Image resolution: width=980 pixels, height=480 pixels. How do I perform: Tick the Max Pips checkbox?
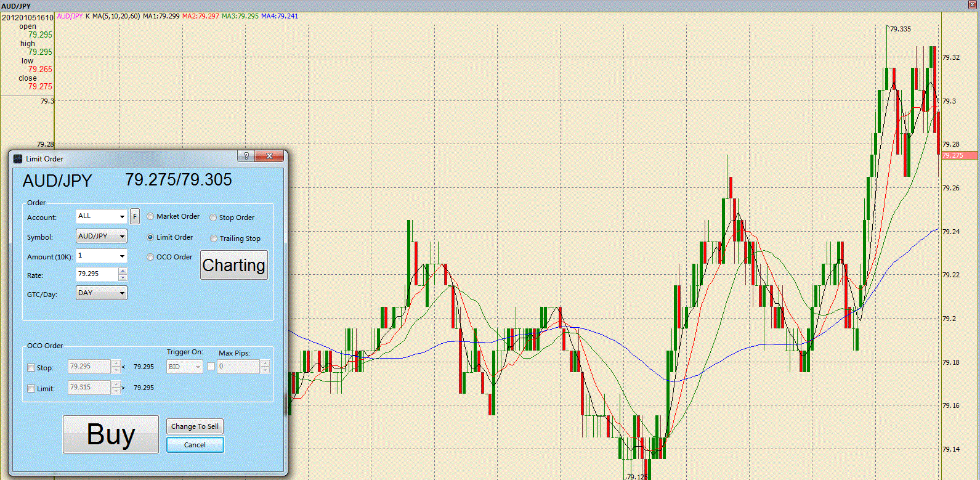tap(211, 367)
